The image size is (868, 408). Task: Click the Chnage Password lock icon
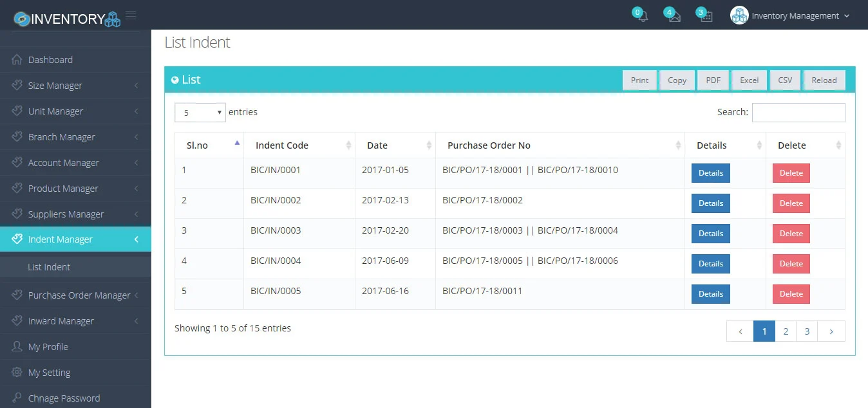17,398
